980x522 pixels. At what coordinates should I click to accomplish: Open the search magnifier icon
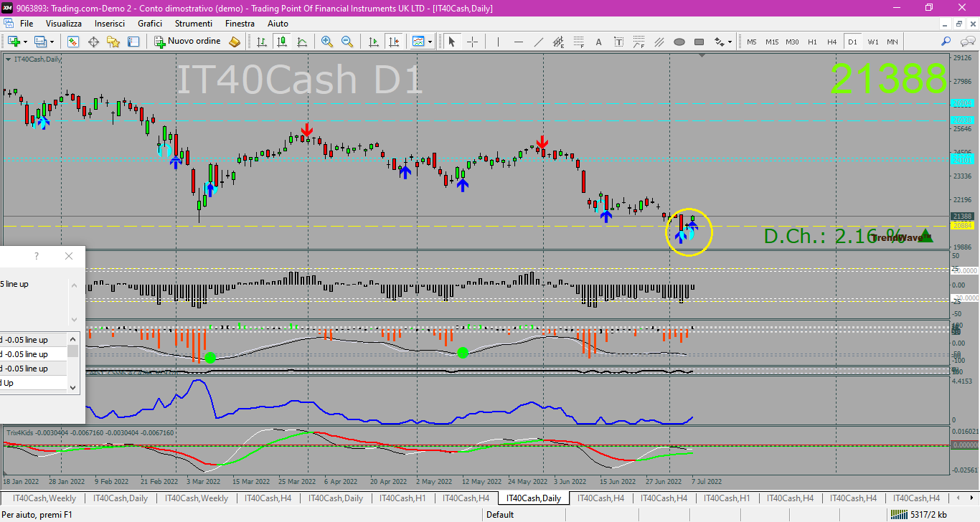[946, 42]
